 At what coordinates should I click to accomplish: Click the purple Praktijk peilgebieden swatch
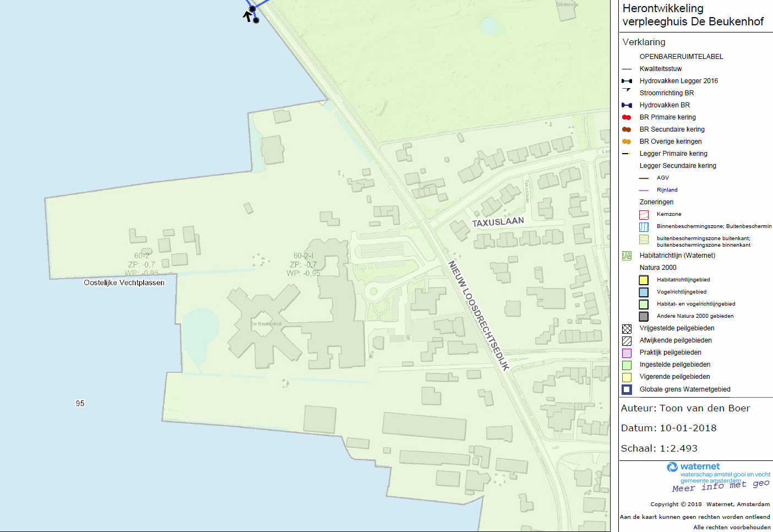click(x=627, y=353)
